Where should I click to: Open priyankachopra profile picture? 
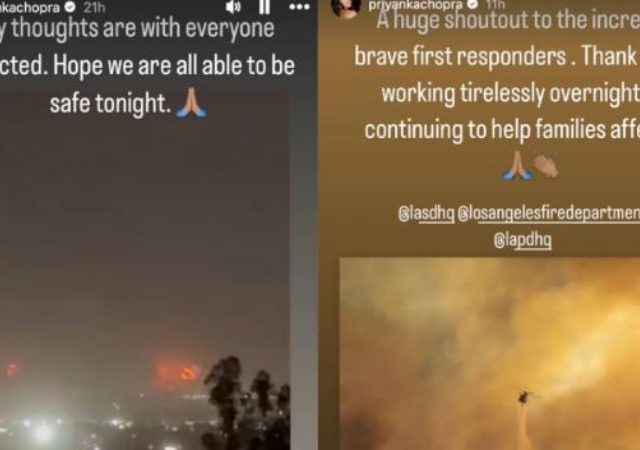tap(346, 8)
